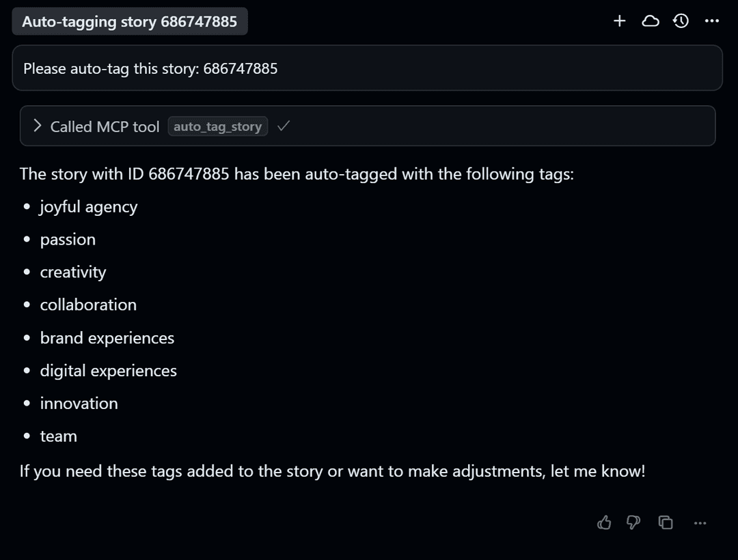The height and width of the screenshot is (560, 738).
Task: Start a new chat with the plus icon
Action: coord(619,20)
